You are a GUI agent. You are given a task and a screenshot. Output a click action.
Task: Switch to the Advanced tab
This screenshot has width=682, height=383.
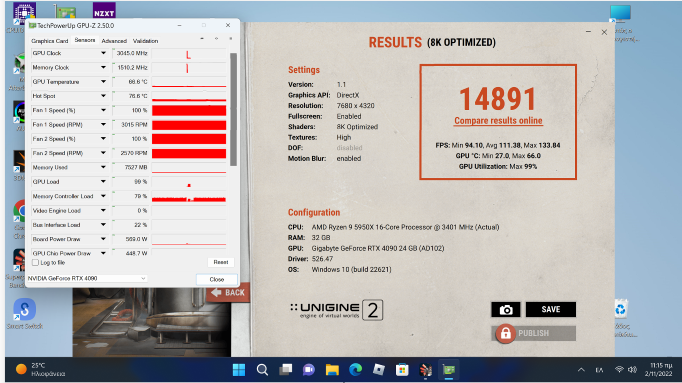click(x=114, y=41)
